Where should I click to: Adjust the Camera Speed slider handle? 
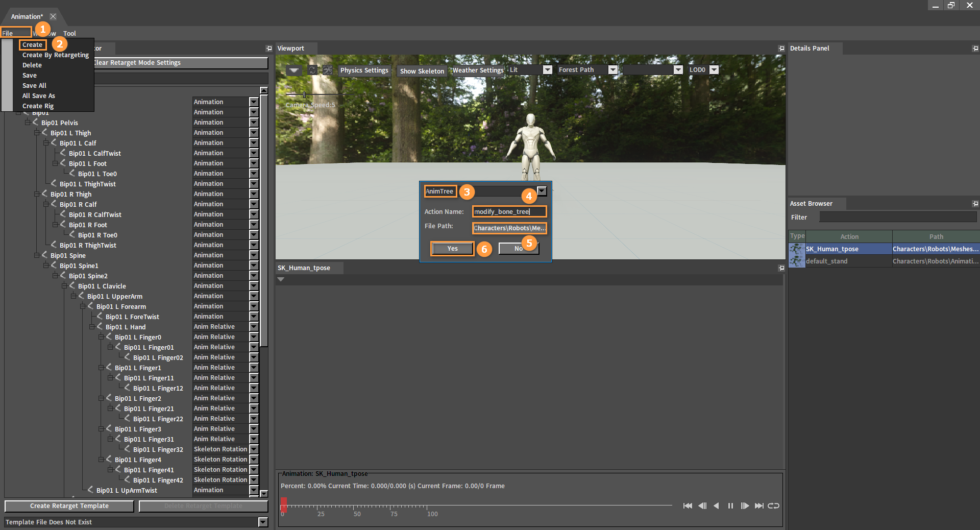(305, 95)
